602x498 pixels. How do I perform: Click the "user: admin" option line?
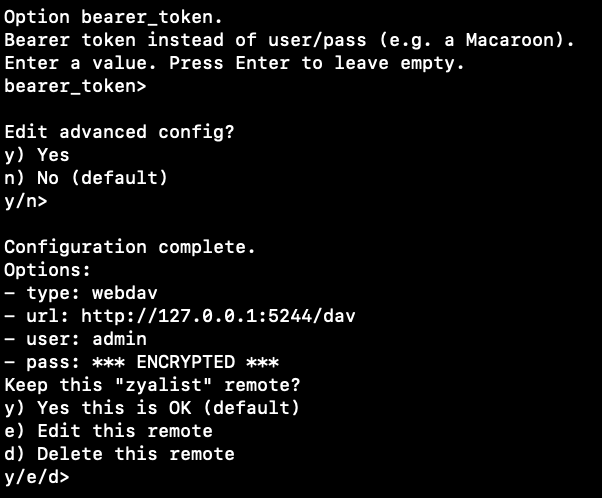[x=75, y=339]
